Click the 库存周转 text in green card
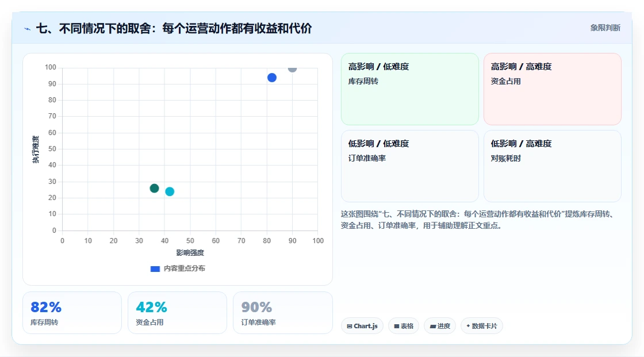 (363, 81)
